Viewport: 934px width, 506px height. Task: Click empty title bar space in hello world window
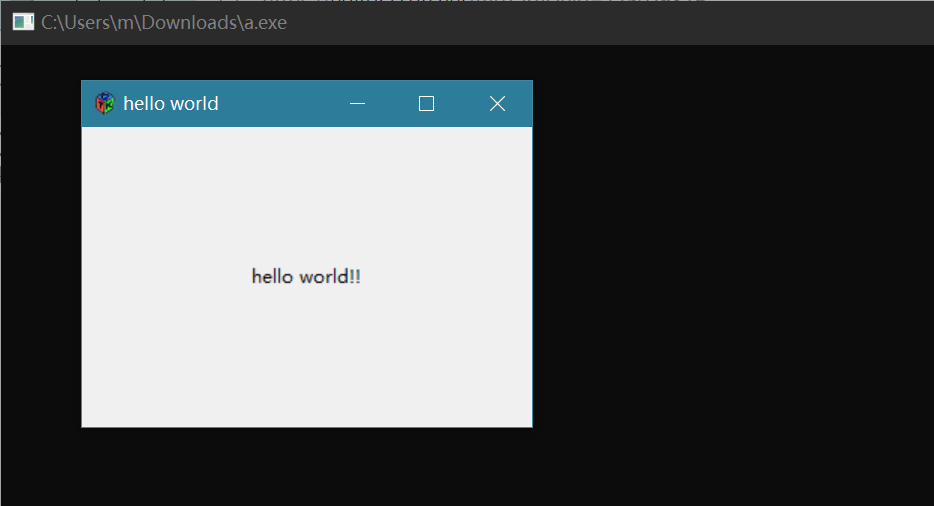(280, 104)
